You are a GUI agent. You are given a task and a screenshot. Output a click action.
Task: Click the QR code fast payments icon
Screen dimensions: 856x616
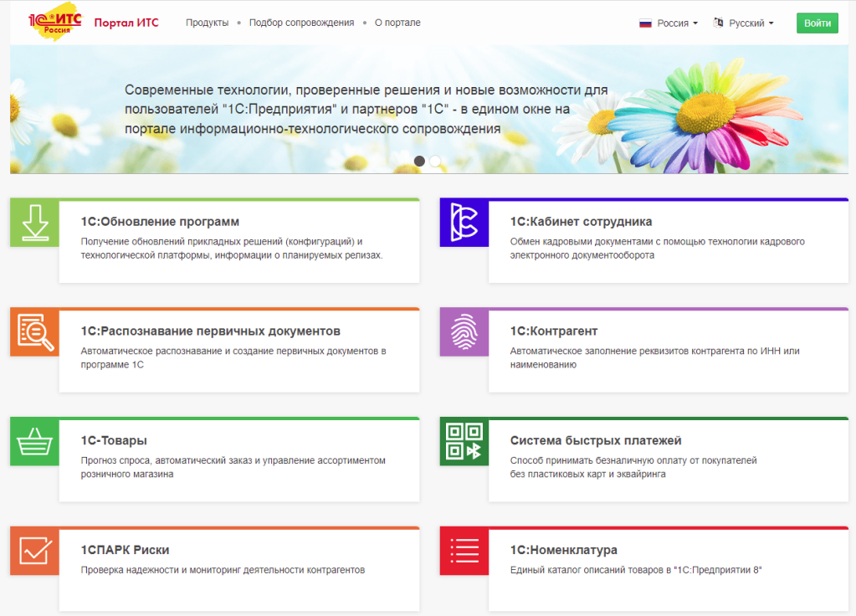pyautogui.click(x=464, y=442)
